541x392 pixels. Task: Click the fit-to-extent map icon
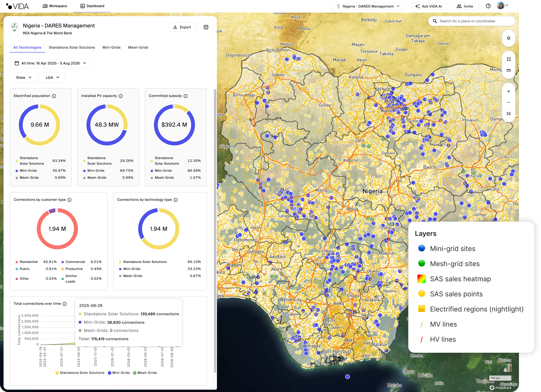[508, 114]
